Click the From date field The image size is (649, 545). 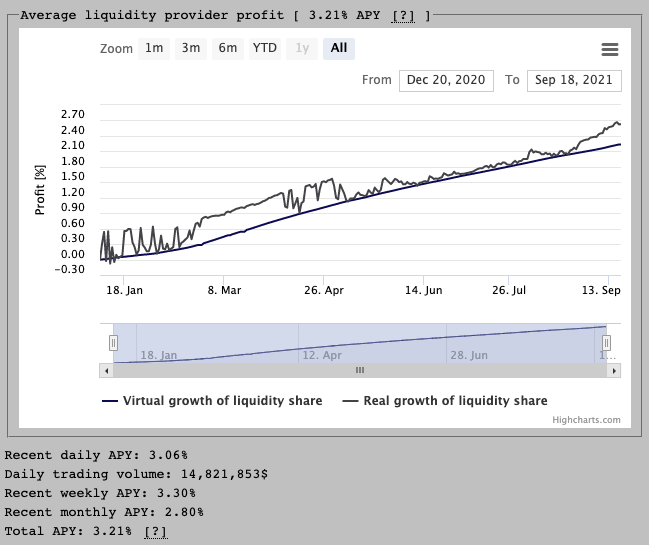point(446,81)
